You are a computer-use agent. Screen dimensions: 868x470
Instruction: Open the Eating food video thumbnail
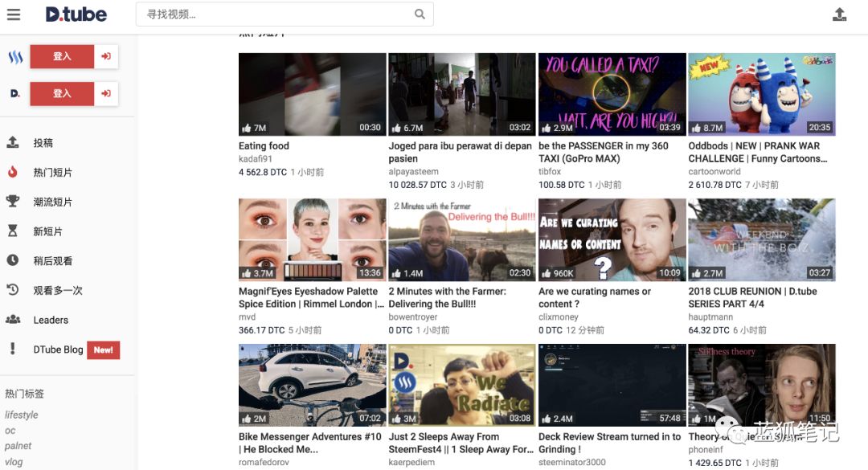pos(312,94)
